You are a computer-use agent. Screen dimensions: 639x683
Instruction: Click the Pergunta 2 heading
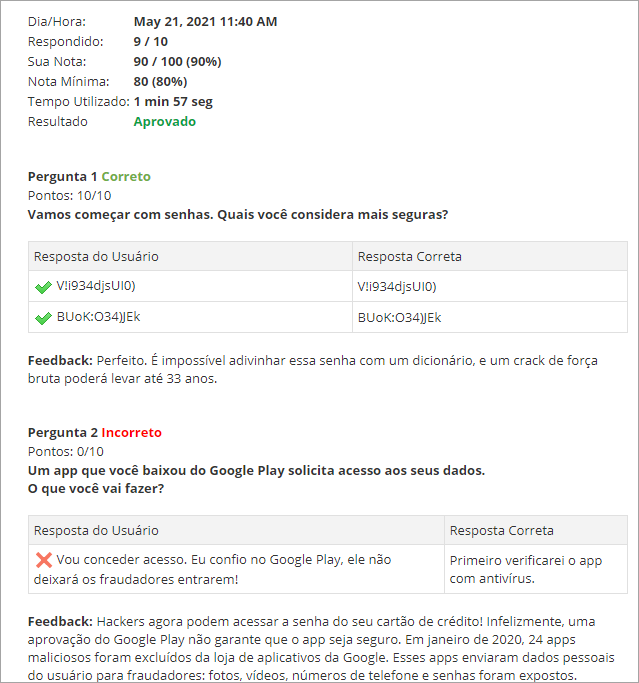tap(62, 433)
